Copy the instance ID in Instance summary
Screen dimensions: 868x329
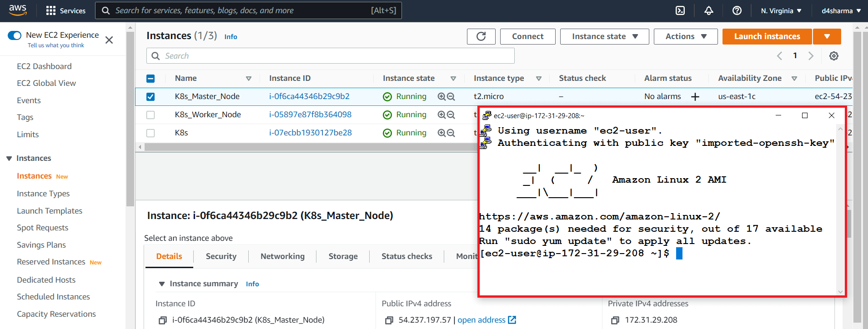(x=162, y=320)
